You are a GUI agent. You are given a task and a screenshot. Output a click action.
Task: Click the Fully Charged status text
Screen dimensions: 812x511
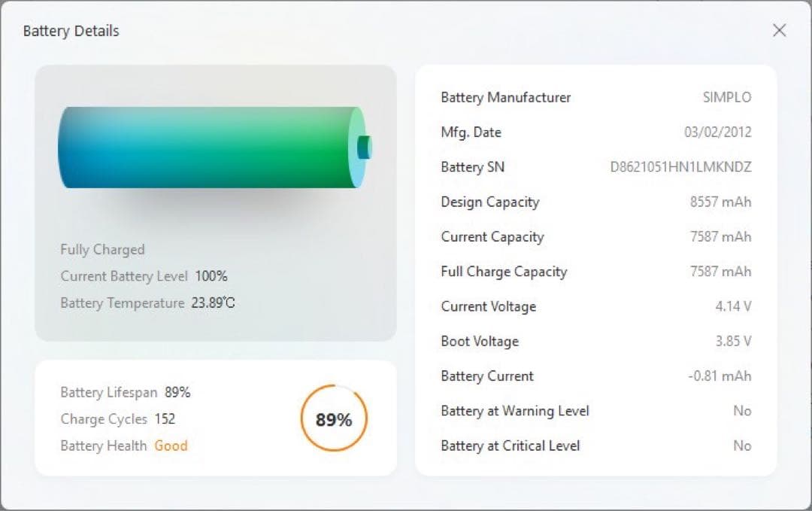tap(102, 250)
